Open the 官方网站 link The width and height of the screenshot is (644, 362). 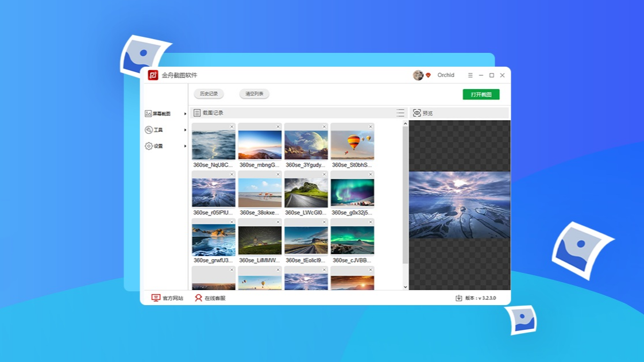tap(168, 298)
